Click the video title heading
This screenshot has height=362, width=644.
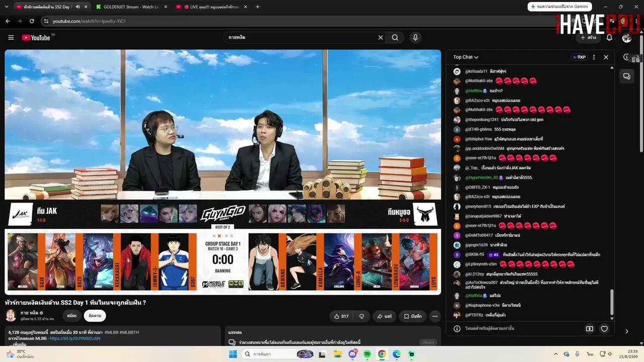click(75, 303)
